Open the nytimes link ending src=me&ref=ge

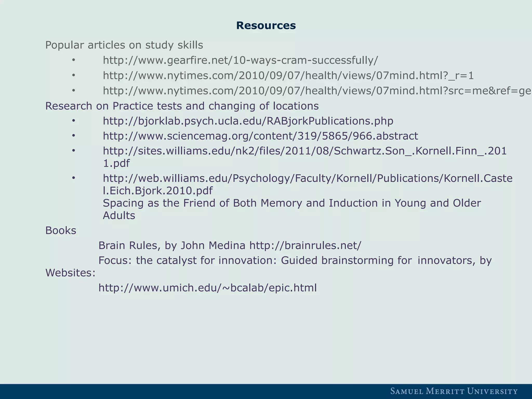tap(317, 91)
